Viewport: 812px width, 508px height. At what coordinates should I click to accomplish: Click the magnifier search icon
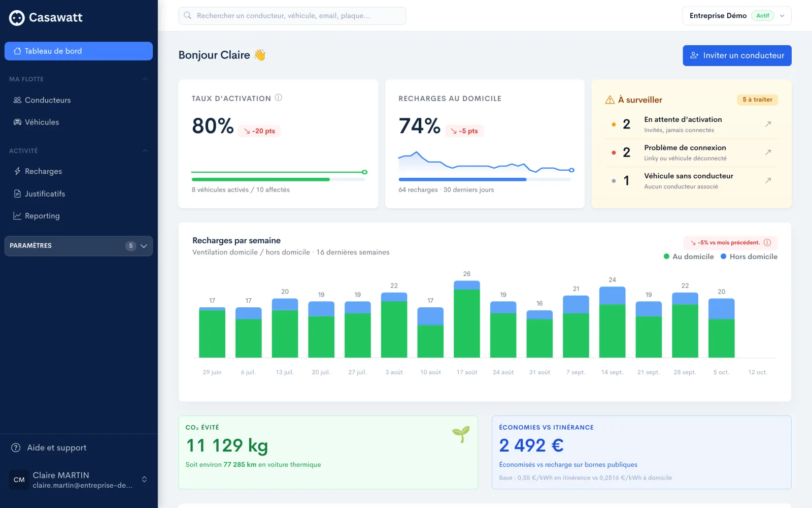(x=187, y=16)
